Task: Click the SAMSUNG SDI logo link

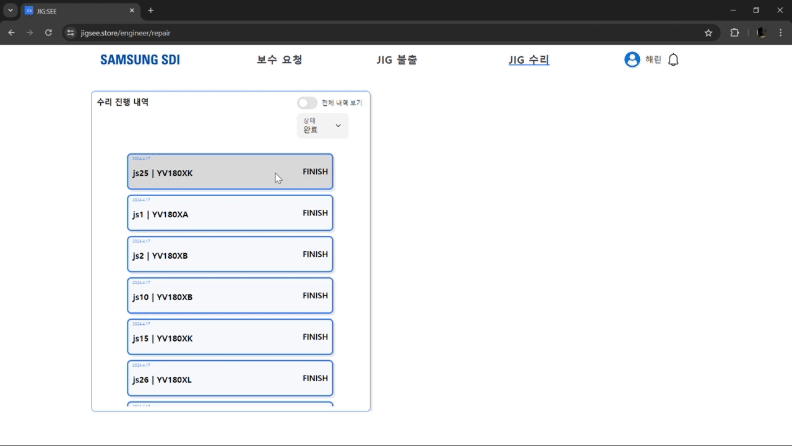Action: [x=140, y=60]
